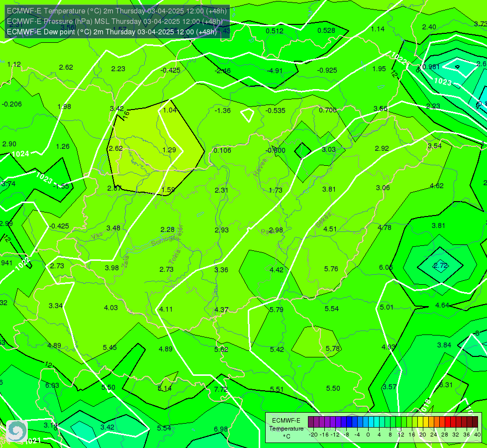Click the dew point value 4.62
The image size is (487, 448).
pyautogui.click(x=437, y=186)
